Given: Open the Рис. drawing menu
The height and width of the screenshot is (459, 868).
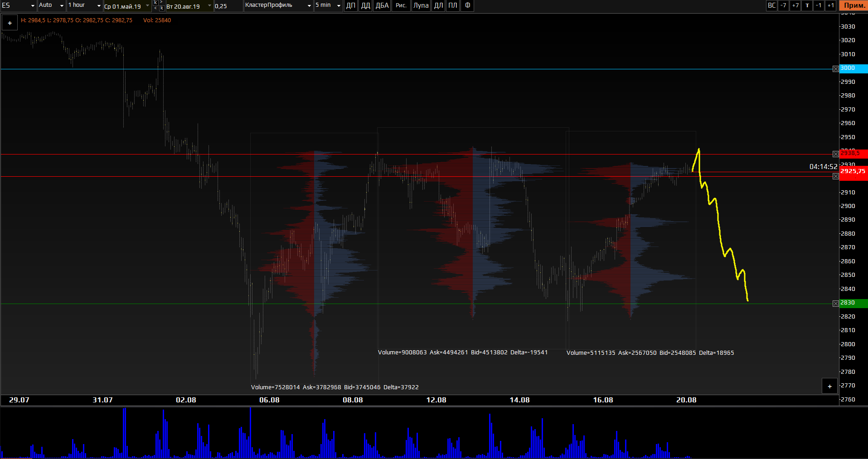Looking at the screenshot, I should (401, 5).
